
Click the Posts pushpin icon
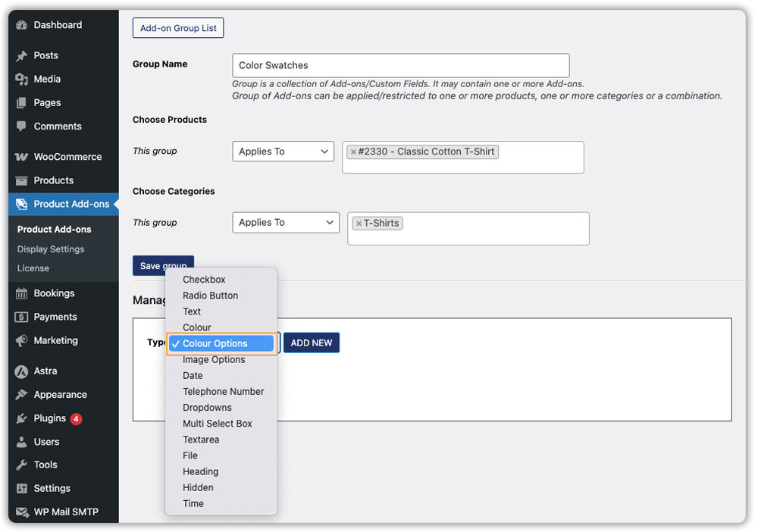[x=21, y=55]
